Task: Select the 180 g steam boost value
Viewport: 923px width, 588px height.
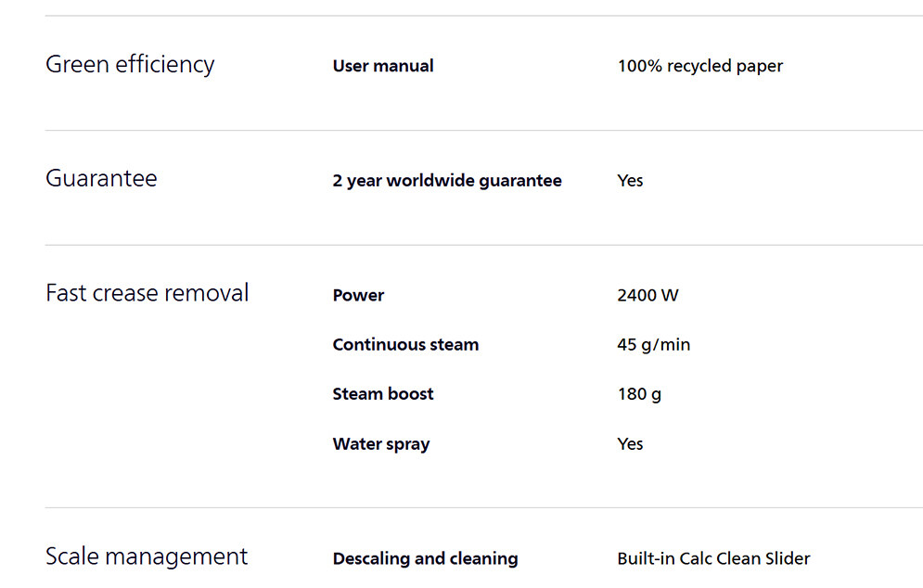Action: (x=639, y=393)
